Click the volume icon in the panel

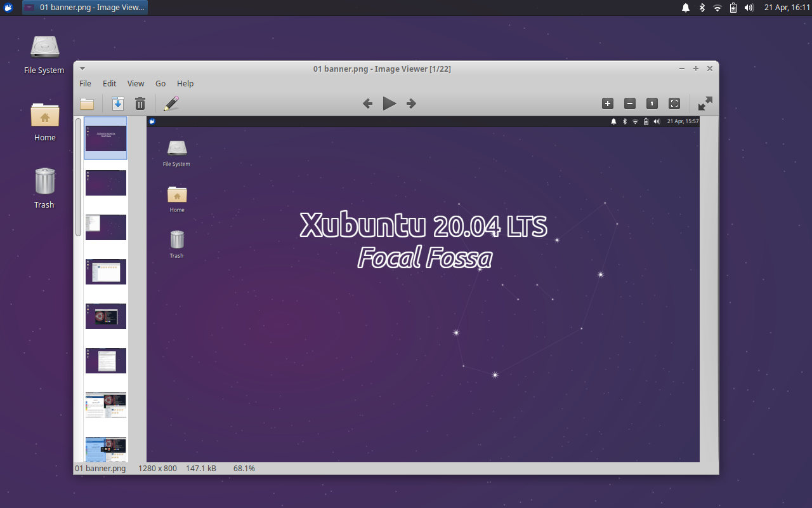[x=749, y=8]
